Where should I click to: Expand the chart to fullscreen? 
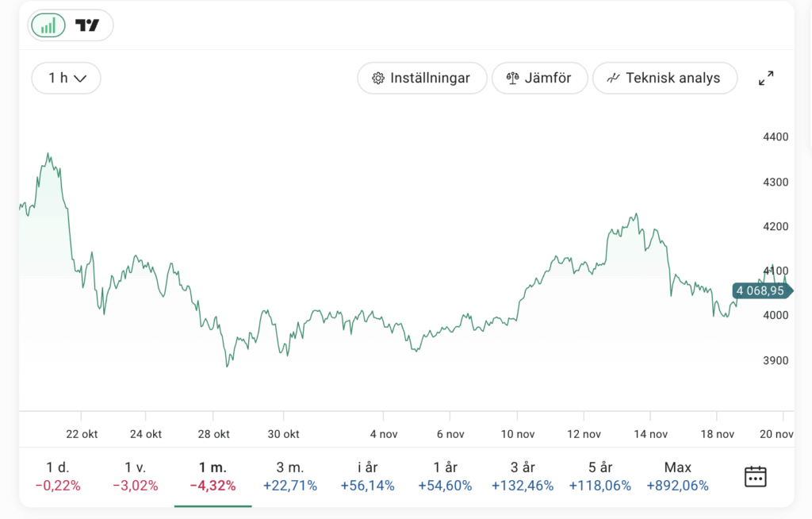pyautogui.click(x=766, y=79)
